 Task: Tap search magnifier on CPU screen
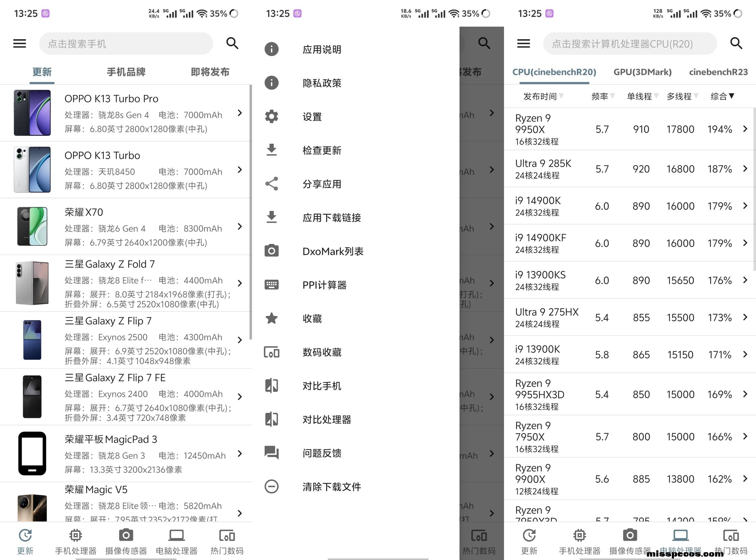(736, 43)
